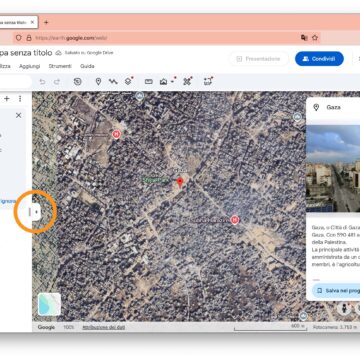Click the pin icon next to Gaza
This screenshot has height=360, width=360.
316,107
